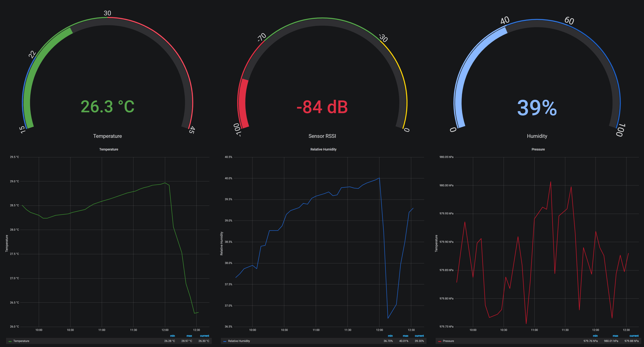The width and height of the screenshot is (644, 347).
Task: Click the Temperature gauge value 26.3 °C
Action: click(107, 107)
